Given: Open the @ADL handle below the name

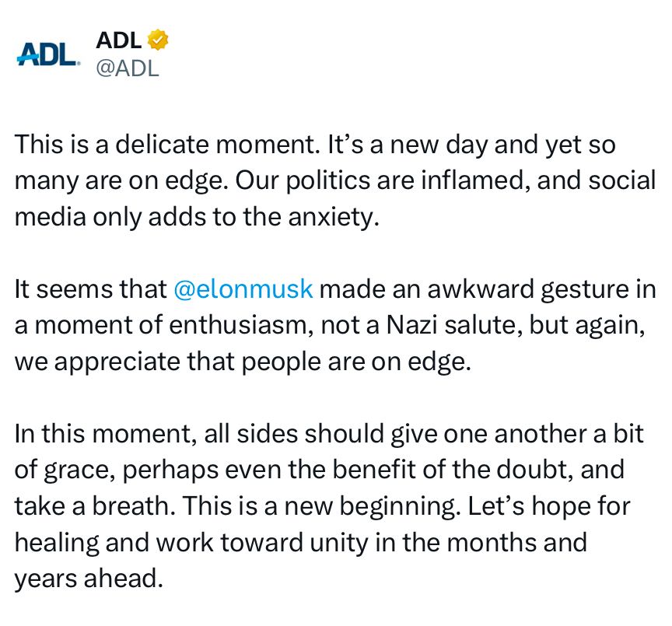Looking at the screenshot, I should click(x=127, y=68).
